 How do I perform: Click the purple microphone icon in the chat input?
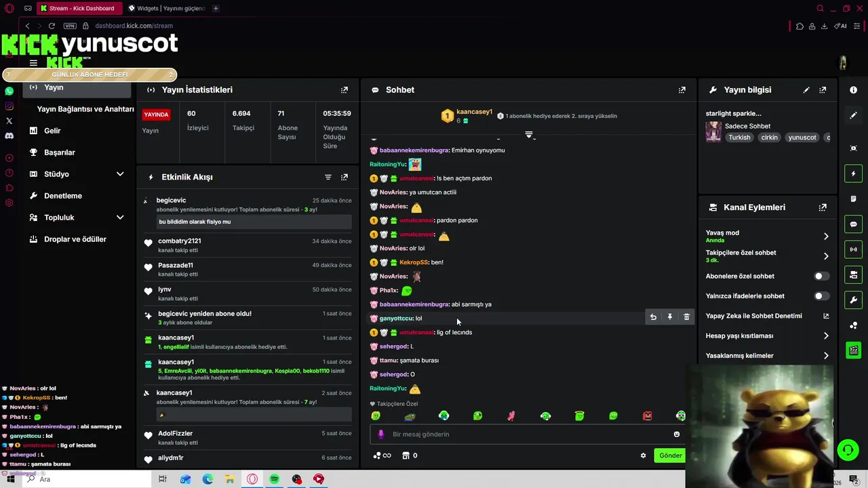[381, 434]
